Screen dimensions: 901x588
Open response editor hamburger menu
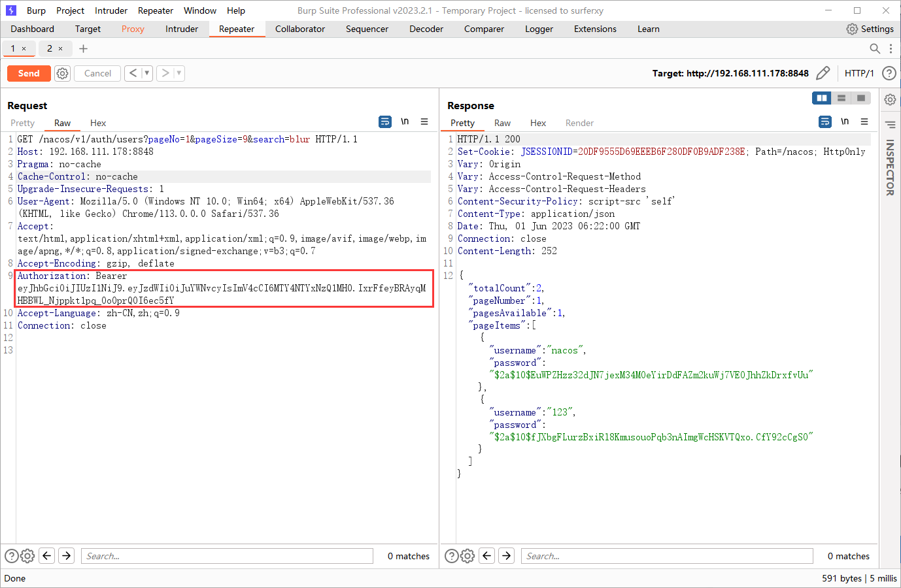pyautogui.click(x=864, y=122)
